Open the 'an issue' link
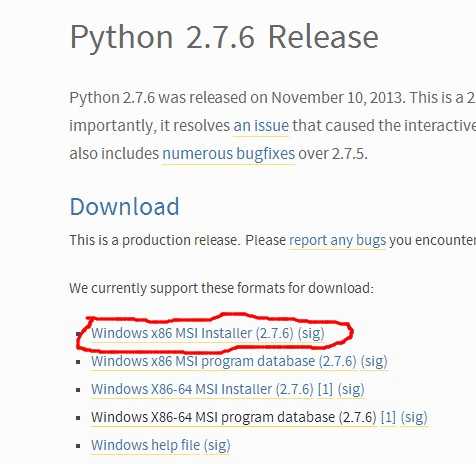 click(x=261, y=126)
